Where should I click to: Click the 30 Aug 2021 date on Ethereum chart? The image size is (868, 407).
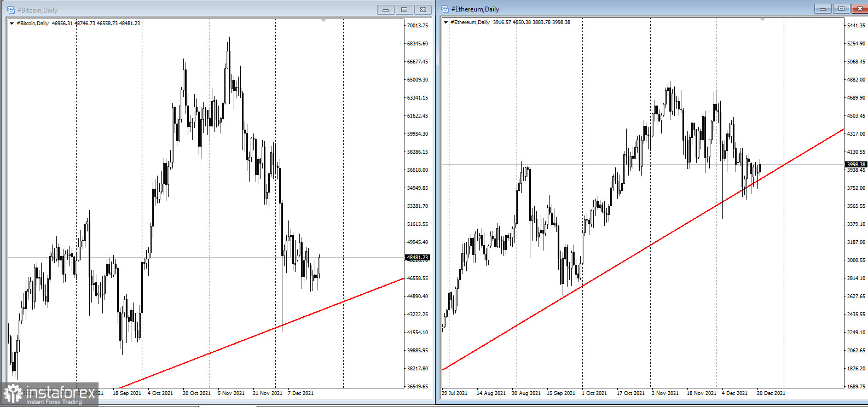[x=526, y=393]
